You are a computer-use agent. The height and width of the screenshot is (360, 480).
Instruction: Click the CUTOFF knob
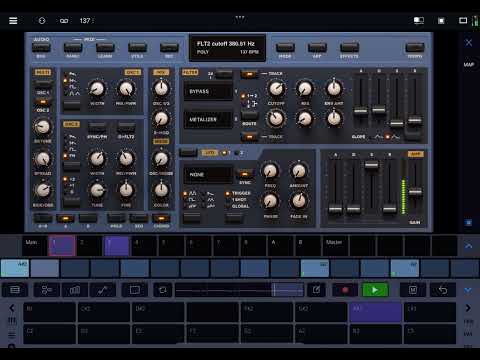click(x=276, y=89)
